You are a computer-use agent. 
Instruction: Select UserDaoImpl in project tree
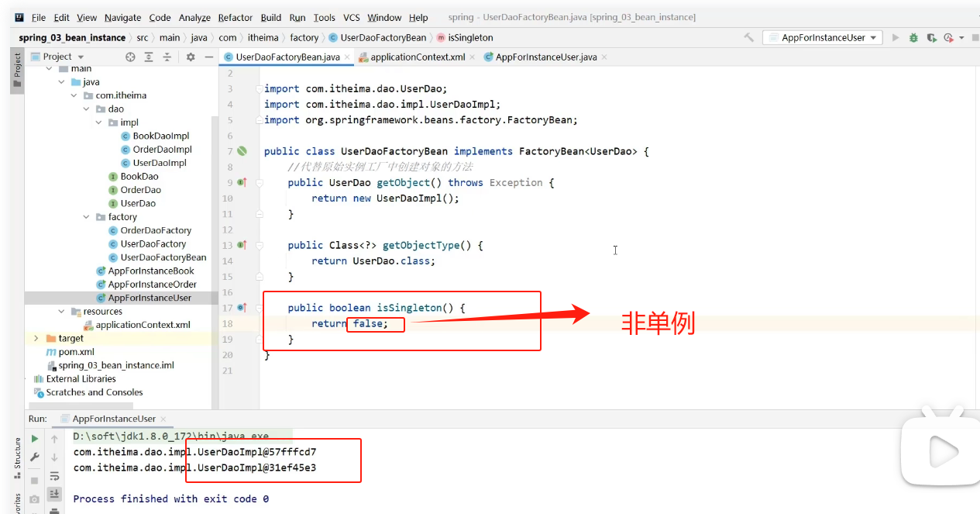tap(160, 163)
